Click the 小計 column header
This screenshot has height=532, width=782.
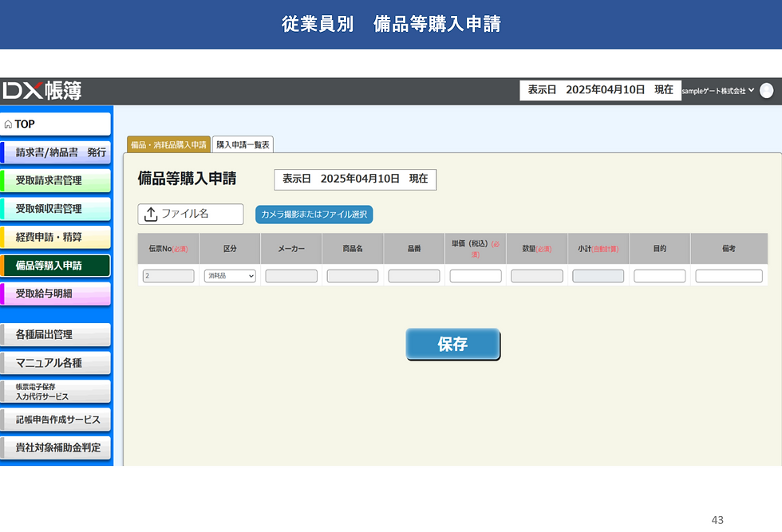pyautogui.click(x=598, y=248)
